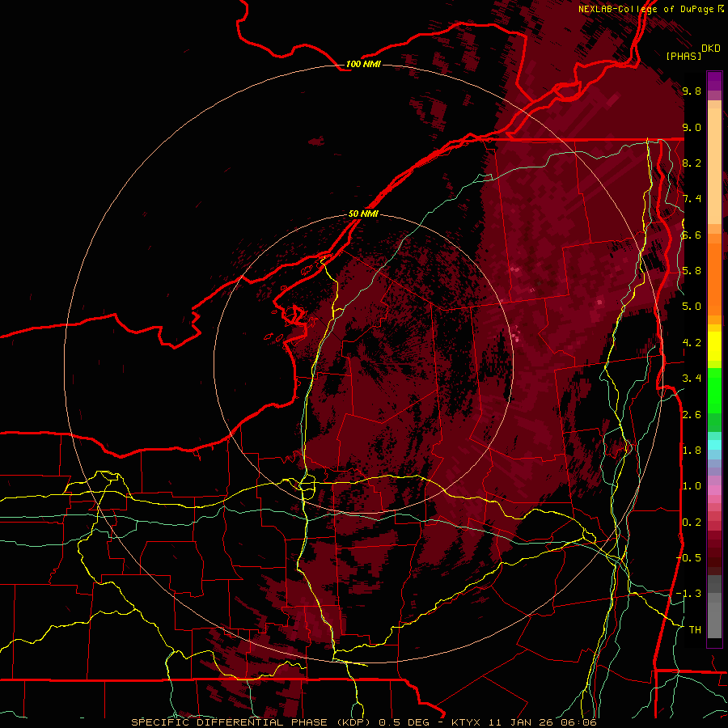728x728 pixels.
Task: Pick the bright yellow color bar segment
Action: tap(714, 346)
